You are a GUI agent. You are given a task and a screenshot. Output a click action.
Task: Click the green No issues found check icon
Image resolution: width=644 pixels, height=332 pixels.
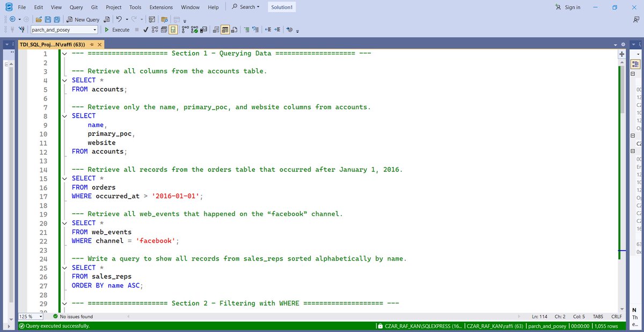55,317
